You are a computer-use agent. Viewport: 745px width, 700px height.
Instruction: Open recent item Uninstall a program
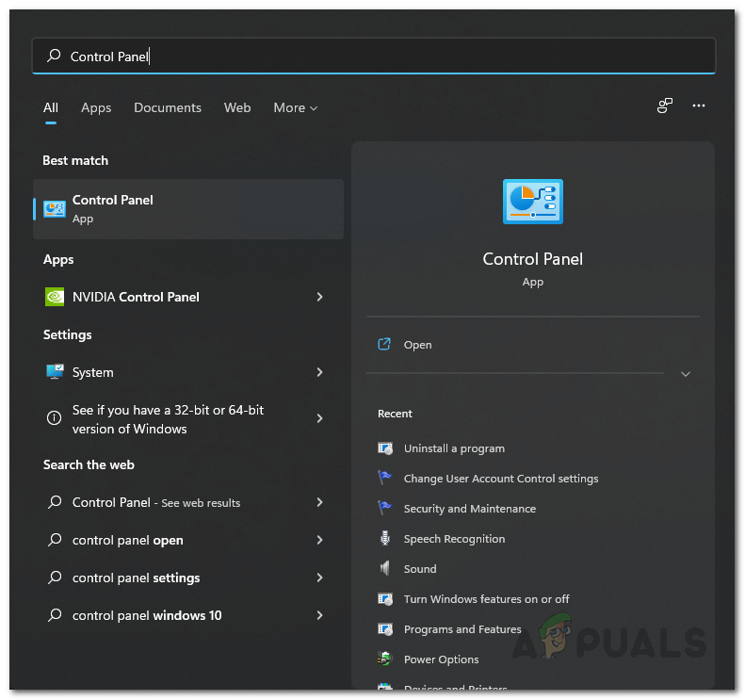[454, 448]
